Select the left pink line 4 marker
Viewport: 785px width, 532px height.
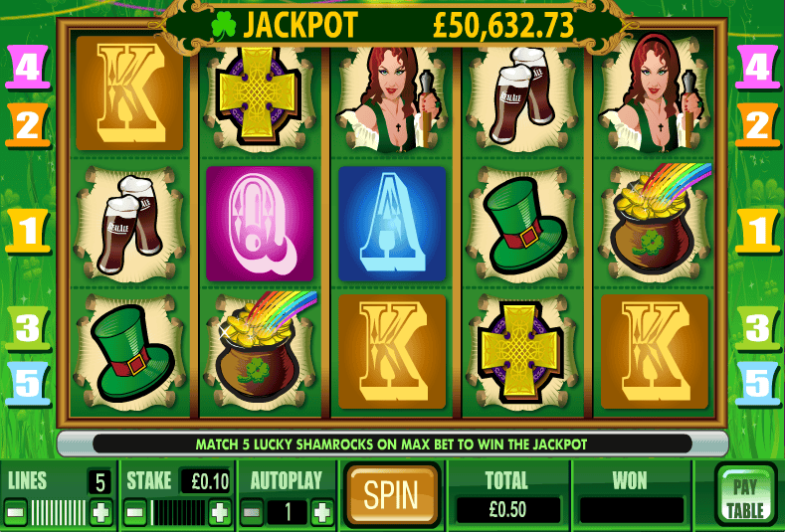tap(28, 68)
